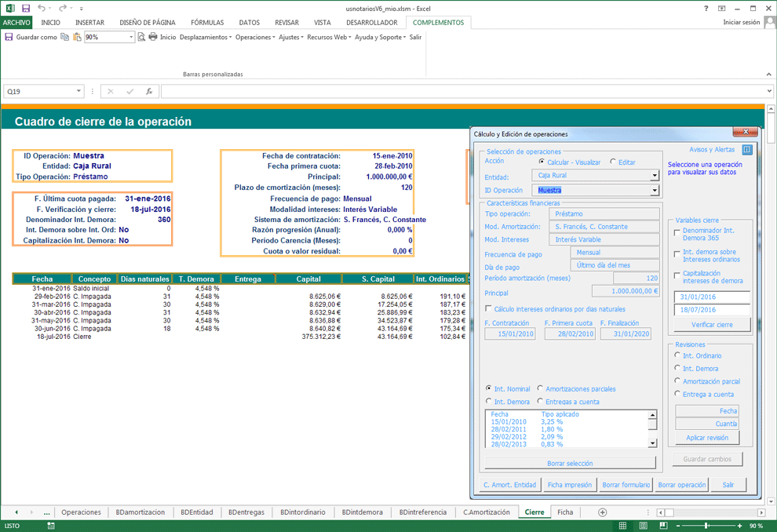Open the 90% zoom combo box
The image size is (777, 532).
131,37
